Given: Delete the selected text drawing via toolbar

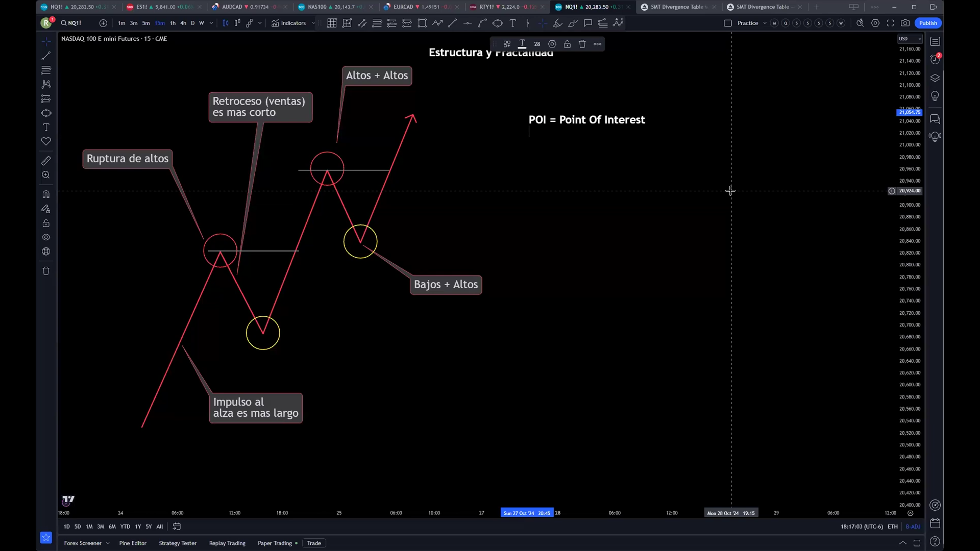Looking at the screenshot, I should pos(582,44).
